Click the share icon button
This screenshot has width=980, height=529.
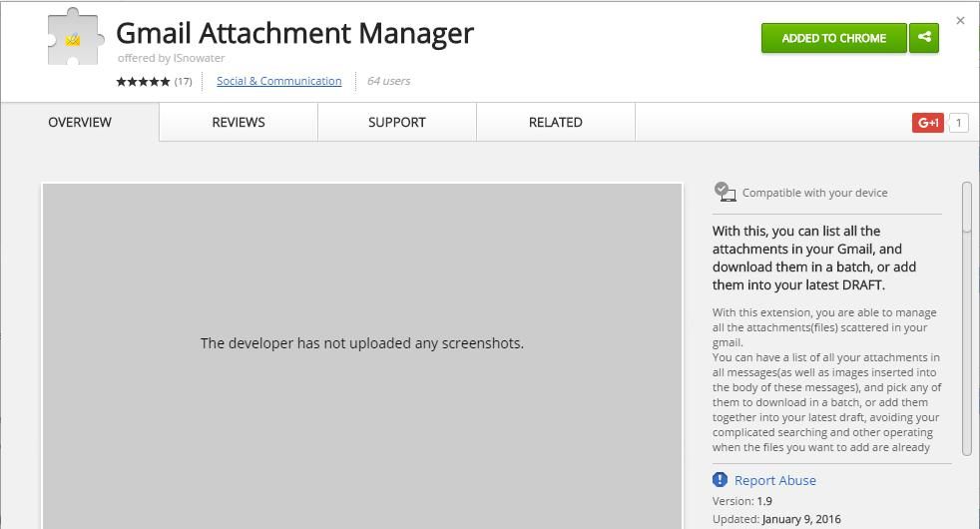coord(924,38)
